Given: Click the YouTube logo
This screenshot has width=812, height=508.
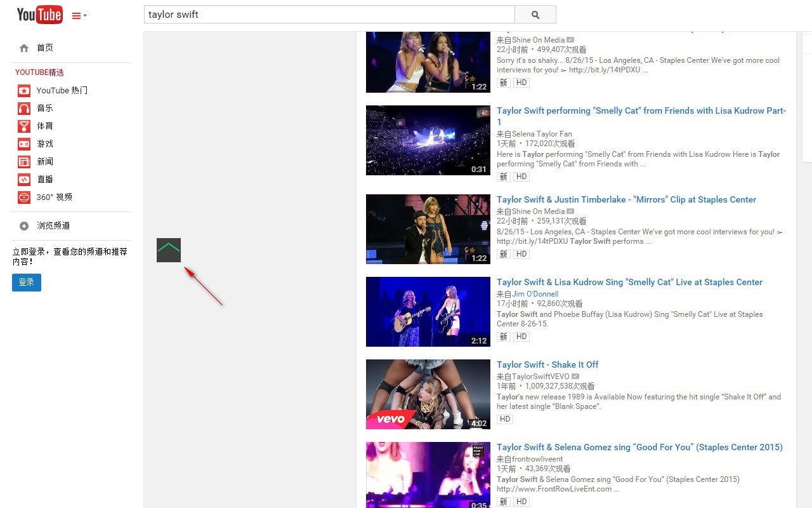Looking at the screenshot, I should 39,15.
